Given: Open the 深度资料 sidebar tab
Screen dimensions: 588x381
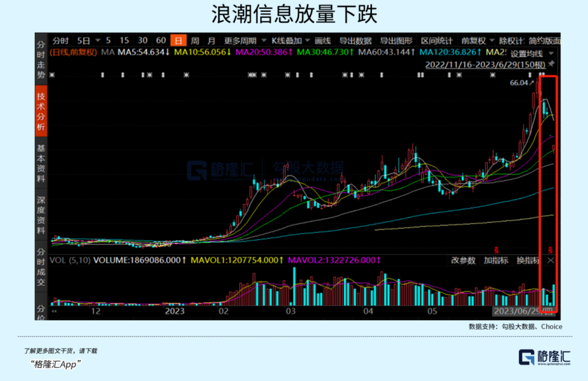Looking at the screenshot, I should pos(41,215).
